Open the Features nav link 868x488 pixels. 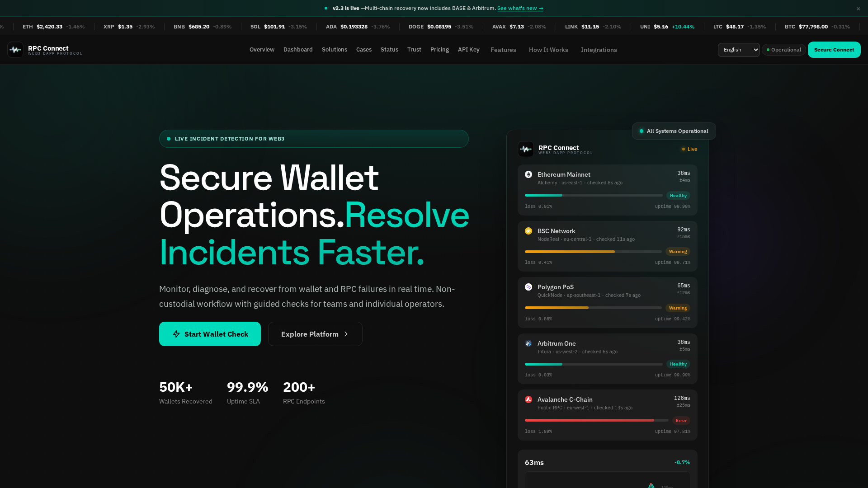tap(503, 50)
